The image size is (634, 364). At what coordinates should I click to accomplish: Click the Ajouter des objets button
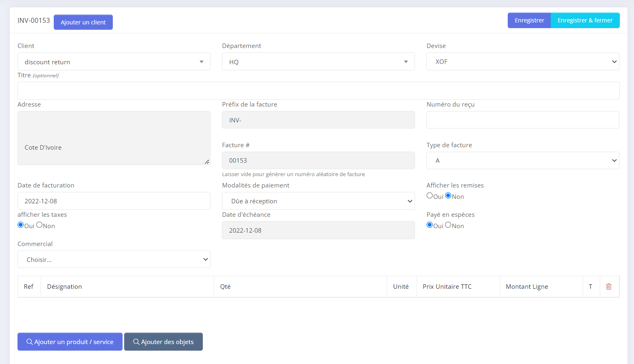pos(163,342)
